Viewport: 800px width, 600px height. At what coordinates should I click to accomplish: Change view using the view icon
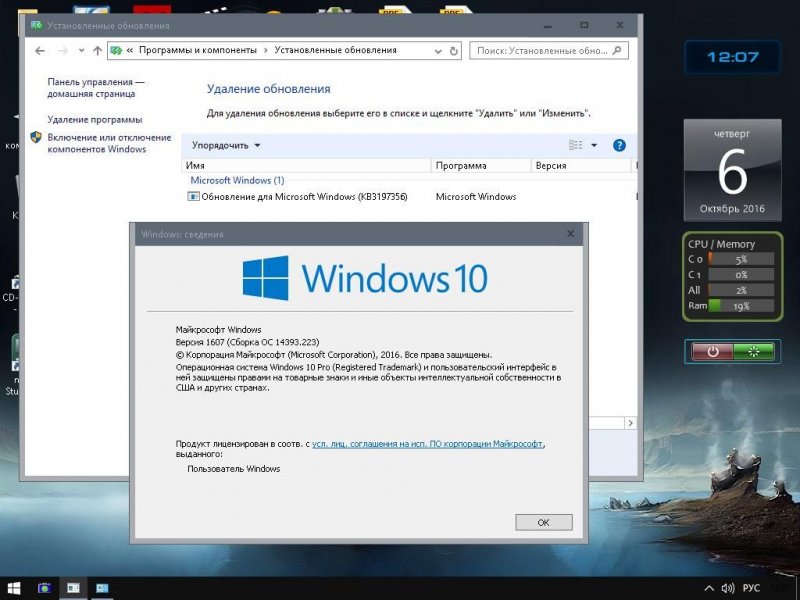click(x=576, y=145)
